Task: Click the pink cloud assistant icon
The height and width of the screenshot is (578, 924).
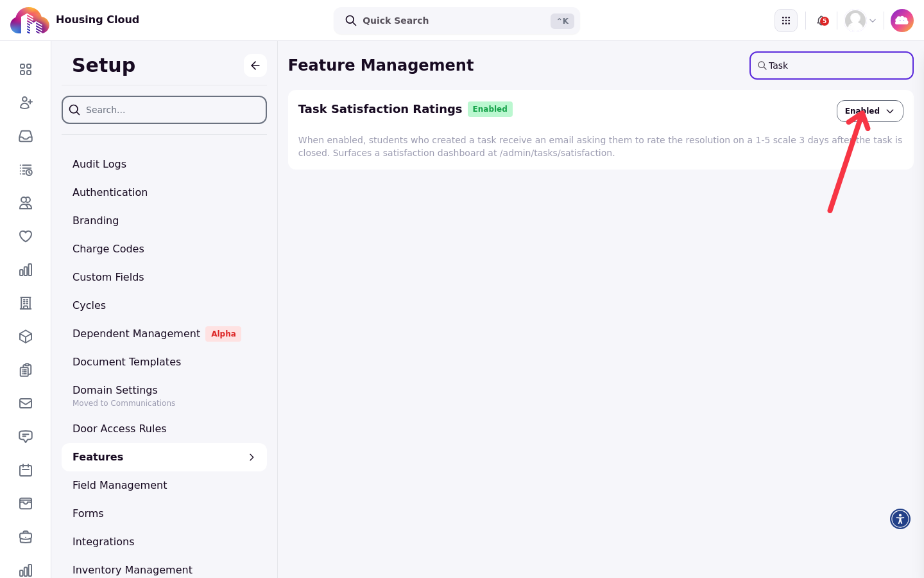Action: pyautogui.click(x=902, y=21)
